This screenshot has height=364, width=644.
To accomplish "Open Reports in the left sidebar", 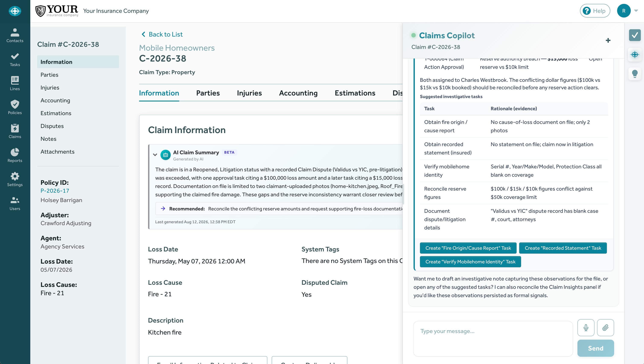I will (x=15, y=155).
